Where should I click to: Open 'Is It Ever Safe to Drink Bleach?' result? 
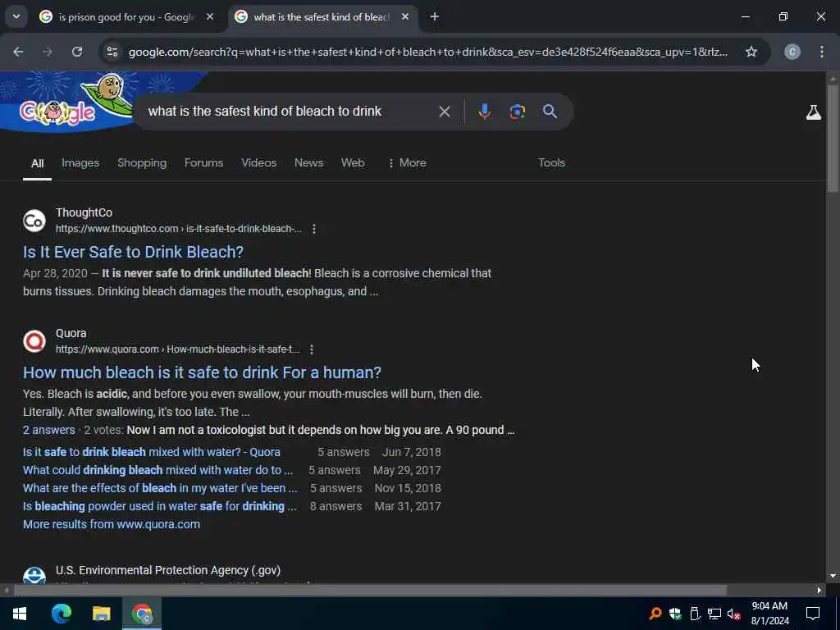point(133,252)
